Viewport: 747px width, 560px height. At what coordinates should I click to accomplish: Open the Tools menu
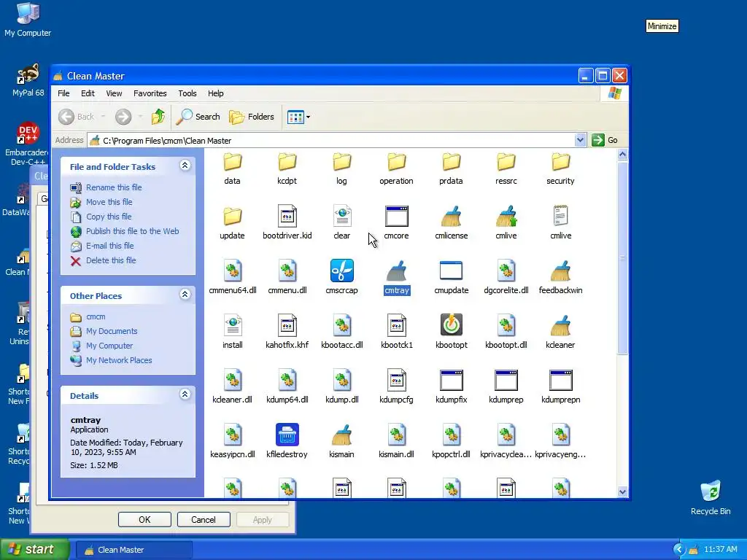(x=187, y=93)
